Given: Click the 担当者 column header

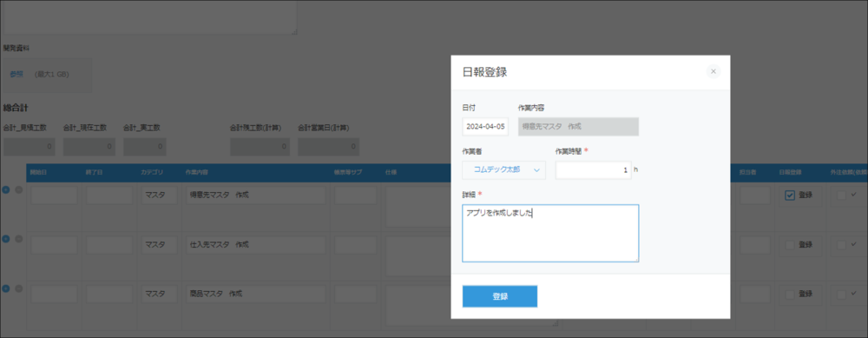Looking at the screenshot, I should 748,172.
